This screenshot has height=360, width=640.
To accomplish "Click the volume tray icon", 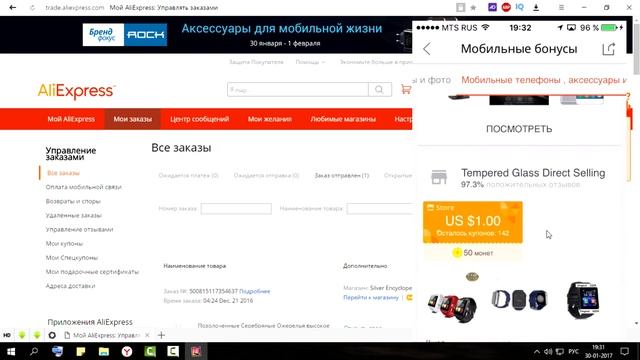I will [548, 351].
